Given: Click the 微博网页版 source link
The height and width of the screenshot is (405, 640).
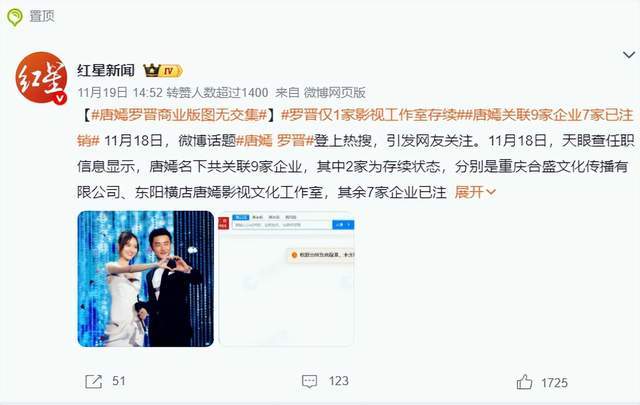Looking at the screenshot, I should tap(334, 93).
